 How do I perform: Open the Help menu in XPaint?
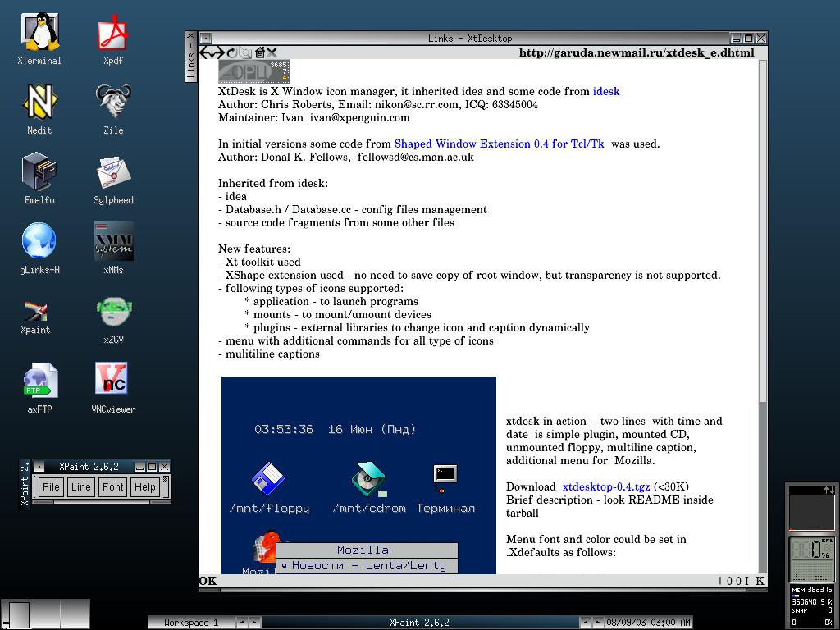tap(144, 487)
